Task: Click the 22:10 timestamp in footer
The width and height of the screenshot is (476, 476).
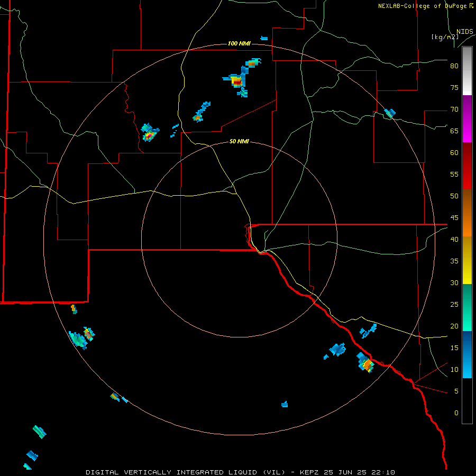Action: (x=383, y=472)
